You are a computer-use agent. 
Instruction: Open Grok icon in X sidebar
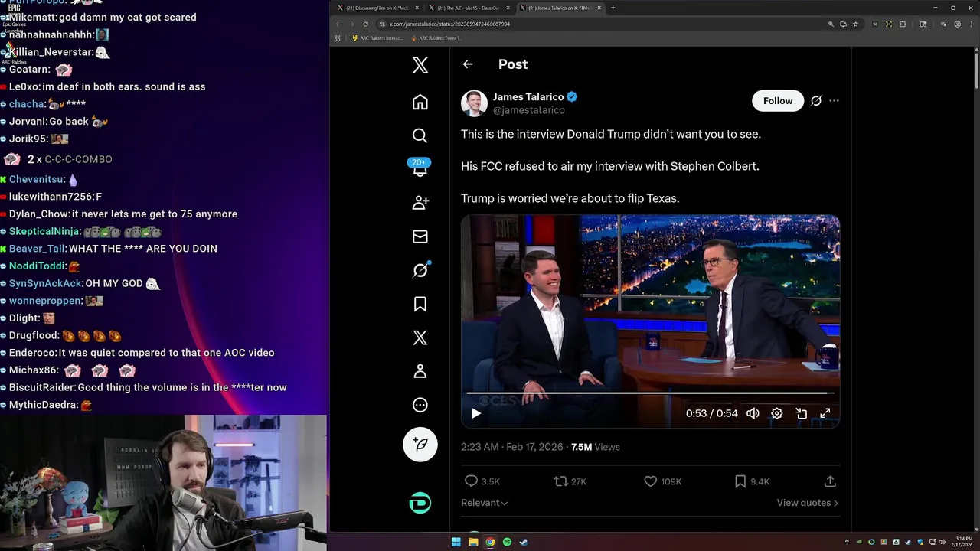coord(420,270)
